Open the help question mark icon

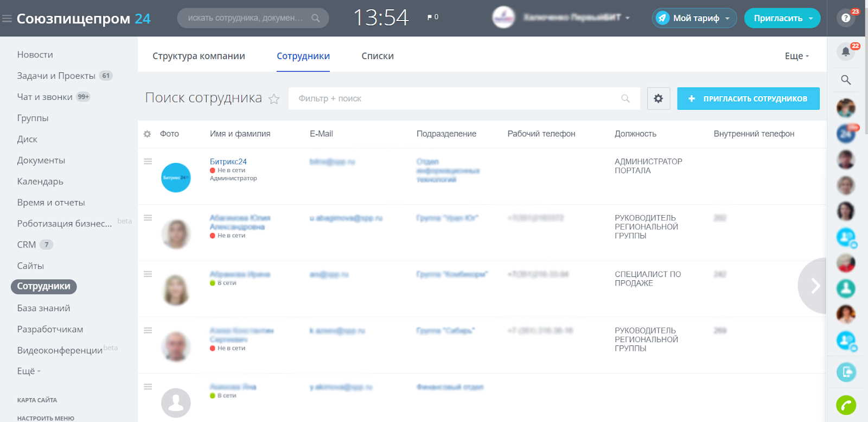pos(845,18)
